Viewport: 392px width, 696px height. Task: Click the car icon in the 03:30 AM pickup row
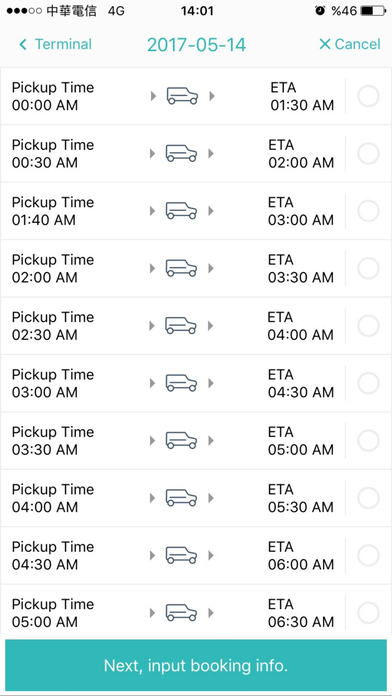pos(182,440)
